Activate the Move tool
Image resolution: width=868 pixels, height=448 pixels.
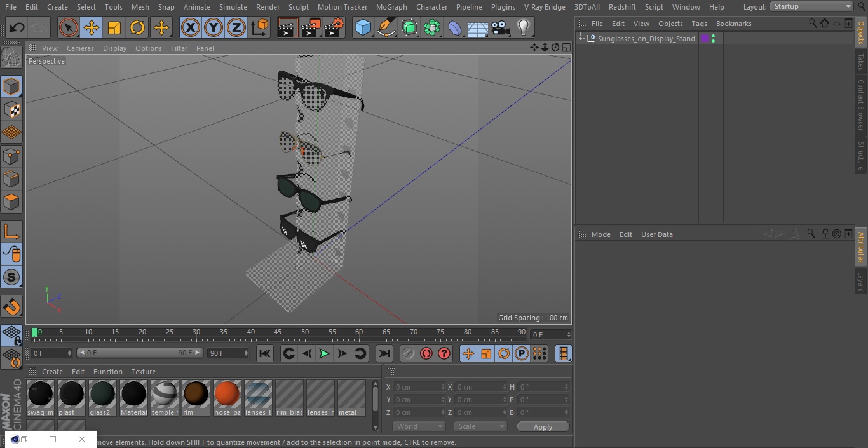pos(92,27)
